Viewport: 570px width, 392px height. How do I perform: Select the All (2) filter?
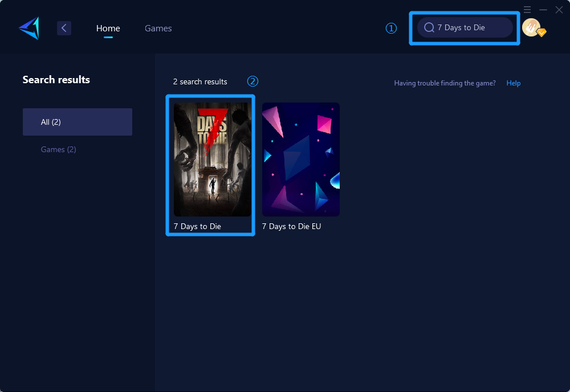point(78,122)
